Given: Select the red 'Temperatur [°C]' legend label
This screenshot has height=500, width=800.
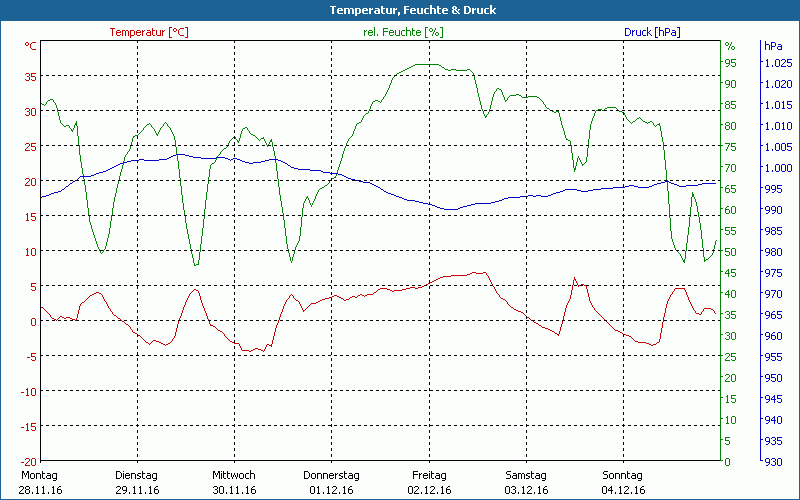Looking at the screenshot, I should pyautogui.click(x=149, y=32).
